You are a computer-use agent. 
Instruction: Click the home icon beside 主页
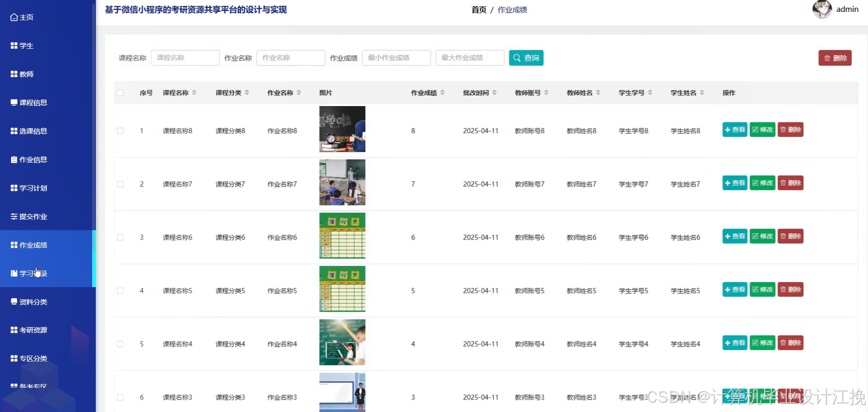(x=14, y=17)
